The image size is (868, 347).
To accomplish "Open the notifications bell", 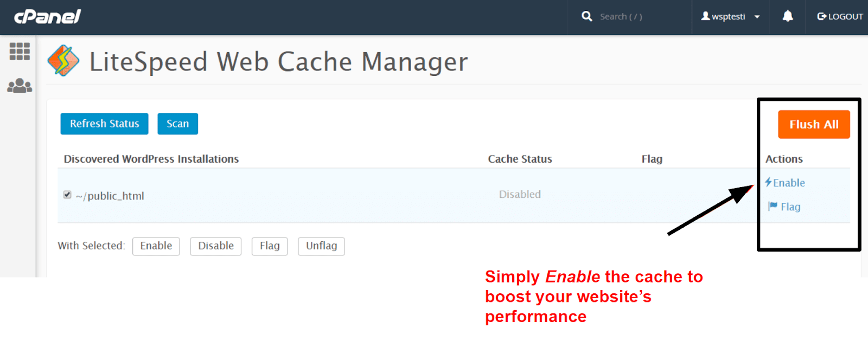I will (788, 16).
